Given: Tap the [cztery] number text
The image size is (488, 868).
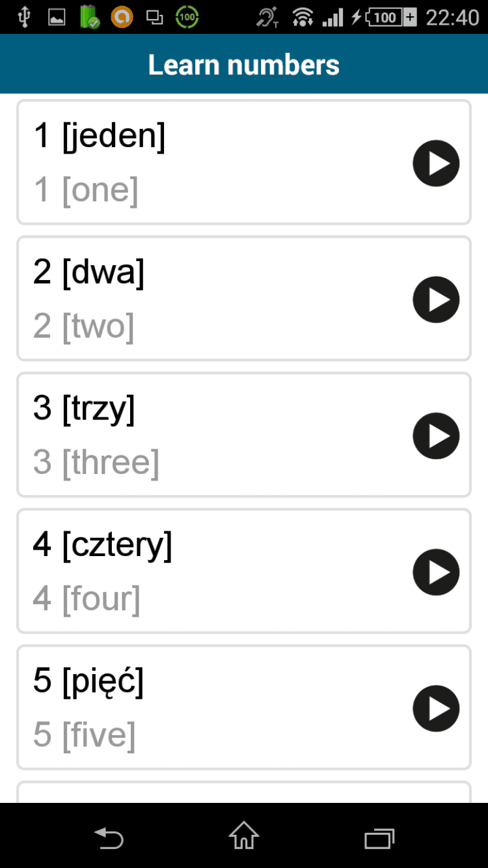Looking at the screenshot, I should (x=117, y=544).
